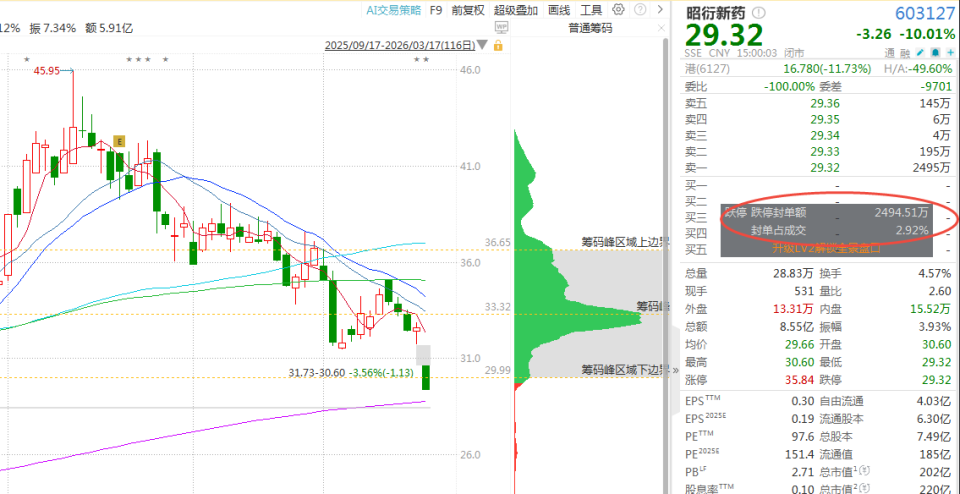Toggle the bell price alert icon
Screen dimensions: 960x494
coord(935,53)
